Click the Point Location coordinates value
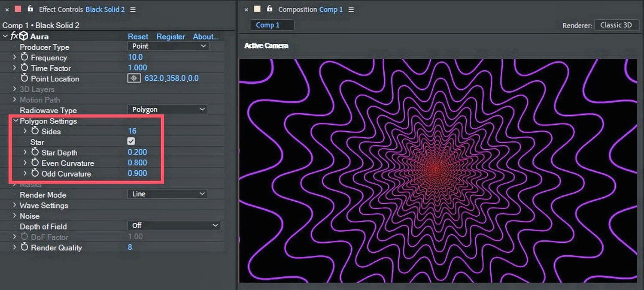 coord(171,79)
